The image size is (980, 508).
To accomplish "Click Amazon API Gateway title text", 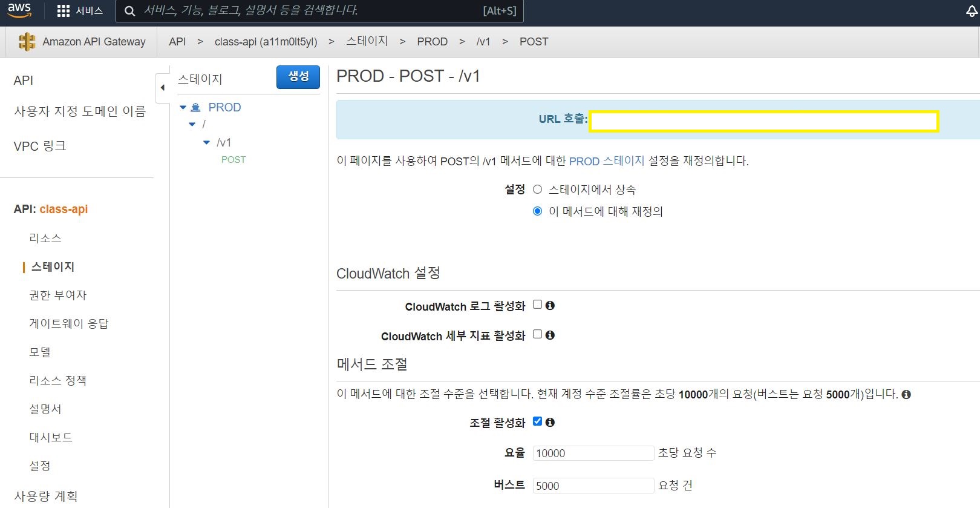I will [94, 42].
